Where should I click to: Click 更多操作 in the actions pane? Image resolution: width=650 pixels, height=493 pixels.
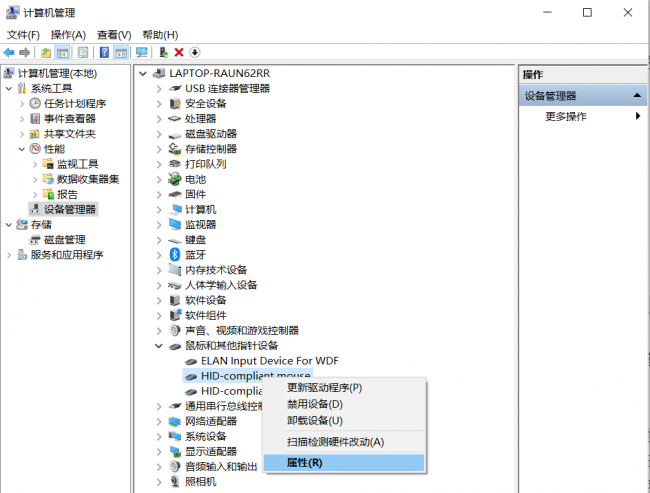tap(565, 116)
